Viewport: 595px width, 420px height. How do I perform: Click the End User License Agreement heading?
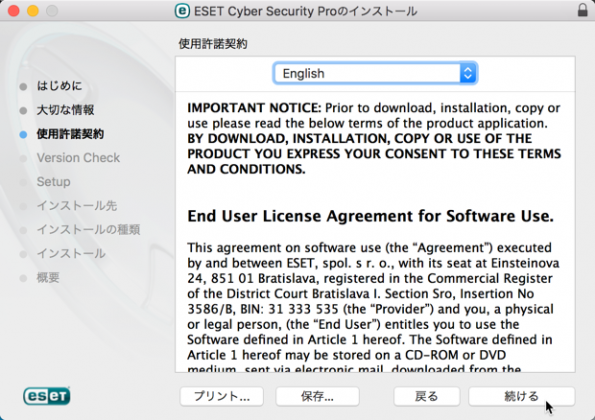370,216
